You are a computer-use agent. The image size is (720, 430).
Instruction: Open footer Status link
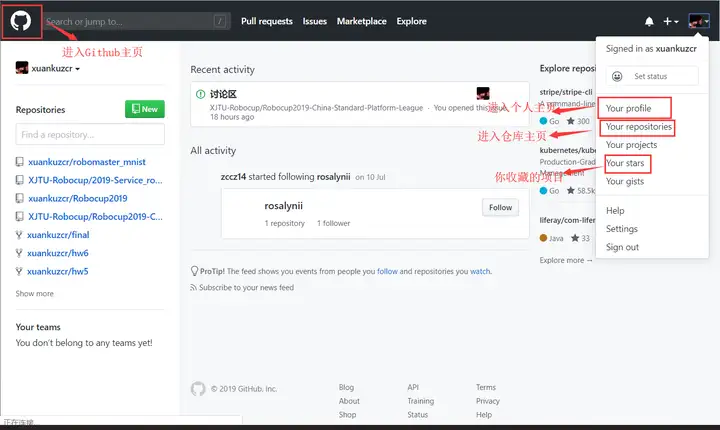417,415
